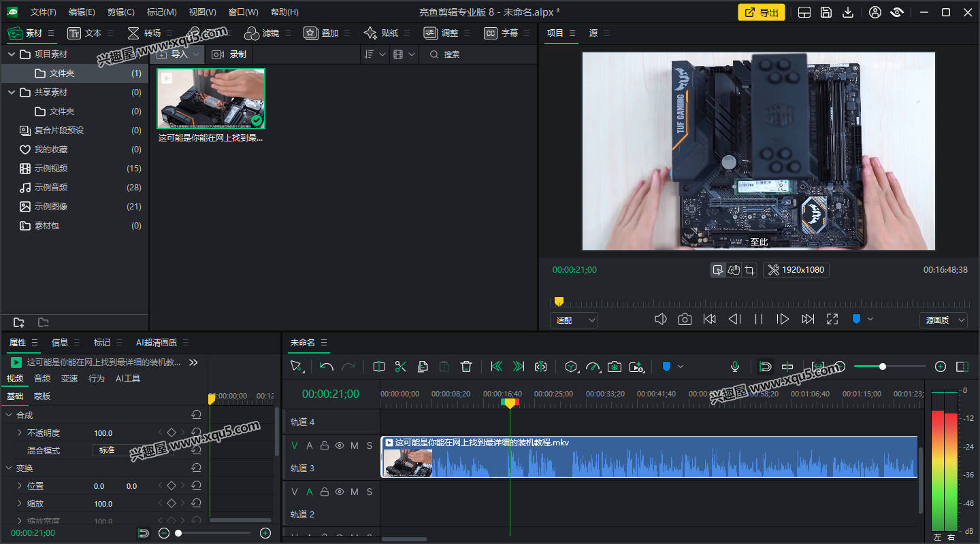Click the 录制 record button
Viewport: 980px width, 544px height.
229,54
